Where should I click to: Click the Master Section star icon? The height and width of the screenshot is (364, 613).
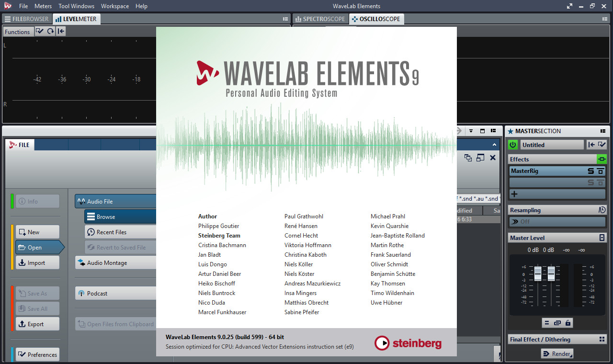pos(511,131)
